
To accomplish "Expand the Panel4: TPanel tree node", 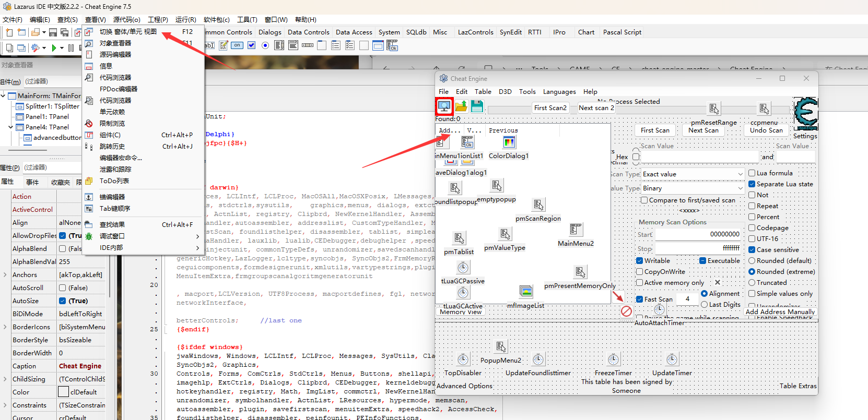I will coord(10,127).
